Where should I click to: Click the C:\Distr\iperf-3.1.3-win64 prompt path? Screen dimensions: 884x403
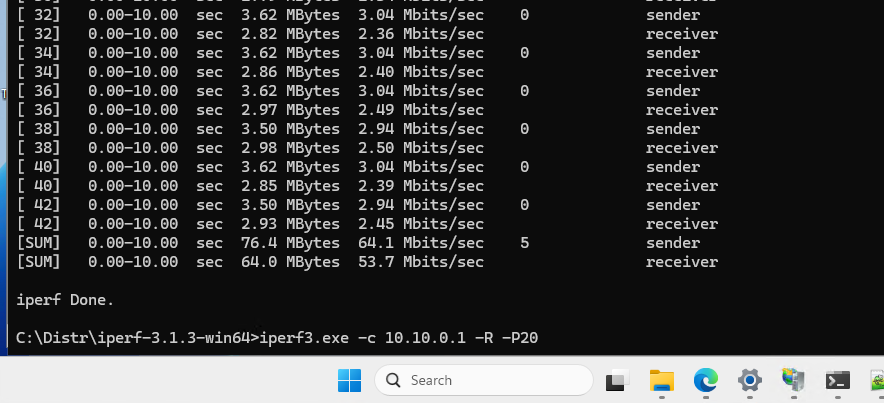click(x=133, y=337)
